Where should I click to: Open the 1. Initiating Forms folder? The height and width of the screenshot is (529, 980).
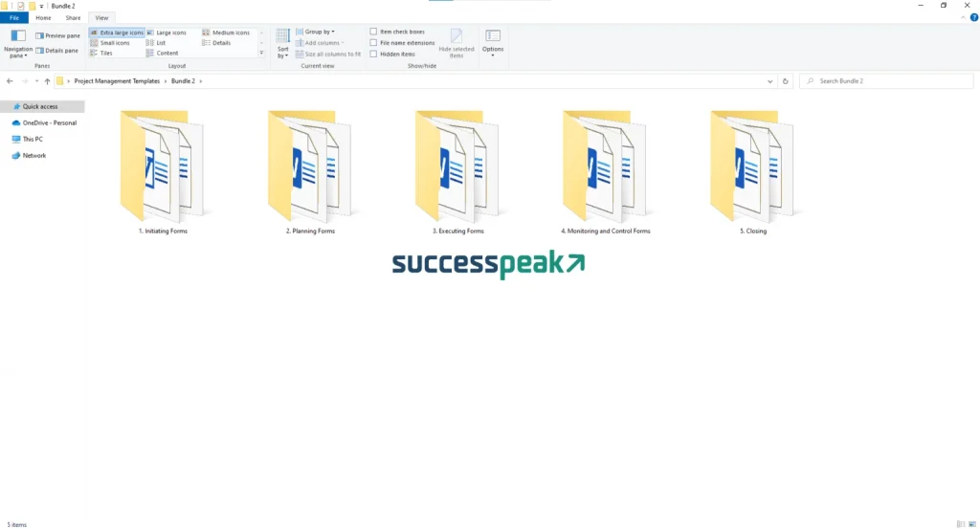tap(163, 169)
